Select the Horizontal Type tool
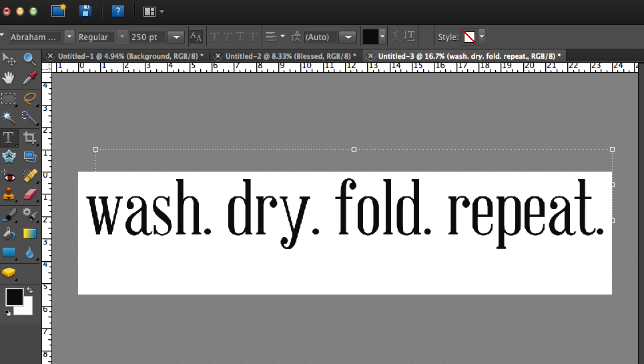The width and height of the screenshot is (644, 364). coord(9,138)
